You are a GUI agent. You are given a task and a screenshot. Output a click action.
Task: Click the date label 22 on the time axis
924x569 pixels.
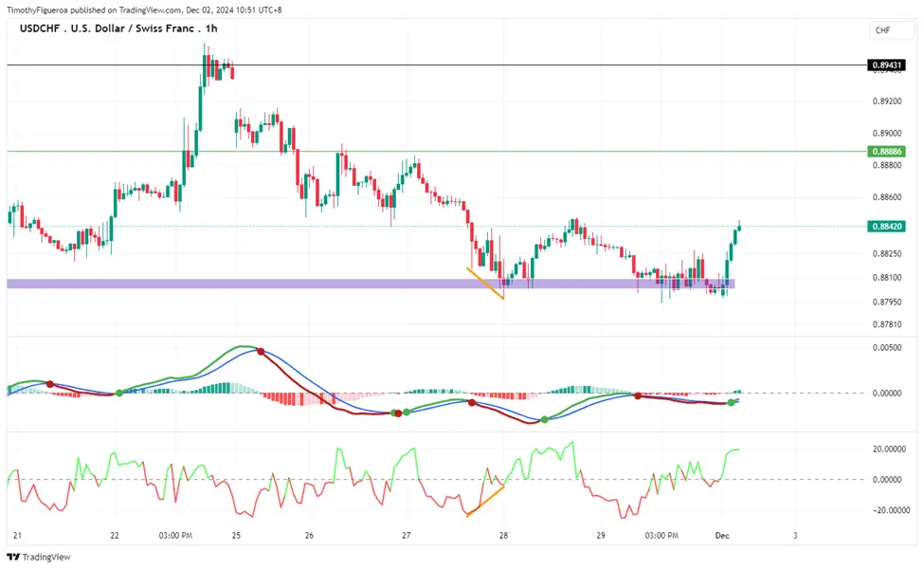(x=115, y=536)
